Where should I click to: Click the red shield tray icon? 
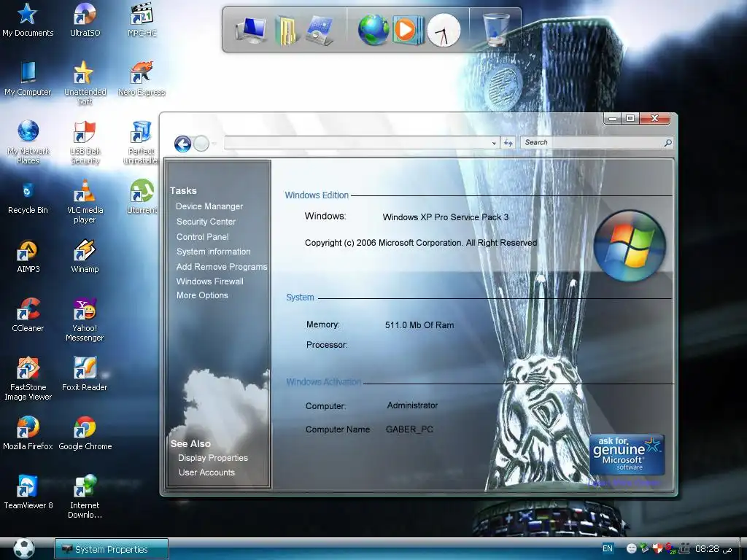click(657, 548)
